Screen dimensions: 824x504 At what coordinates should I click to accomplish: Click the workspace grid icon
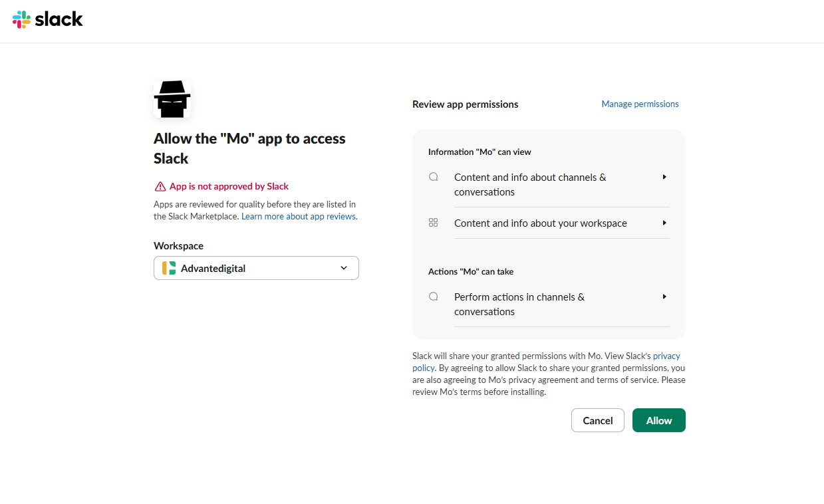pyautogui.click(x=433, y=222)
